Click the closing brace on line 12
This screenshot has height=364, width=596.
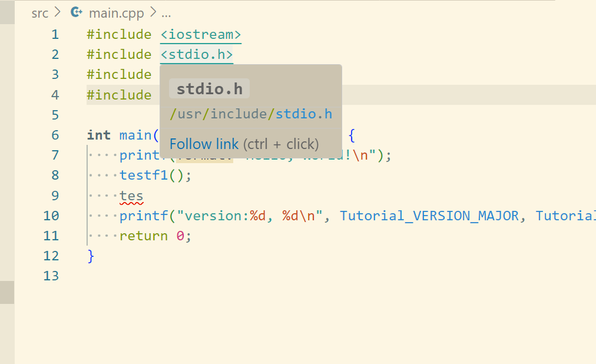(89, 256)
